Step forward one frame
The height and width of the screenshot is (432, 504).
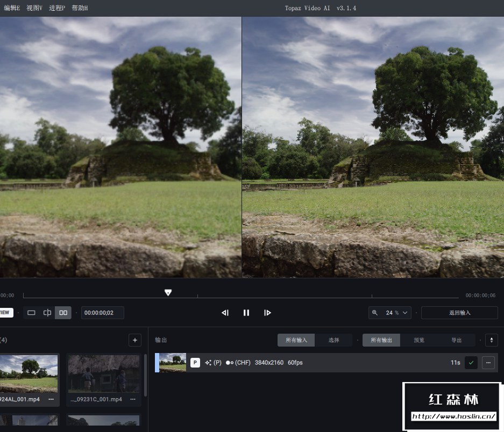point(267,313)
